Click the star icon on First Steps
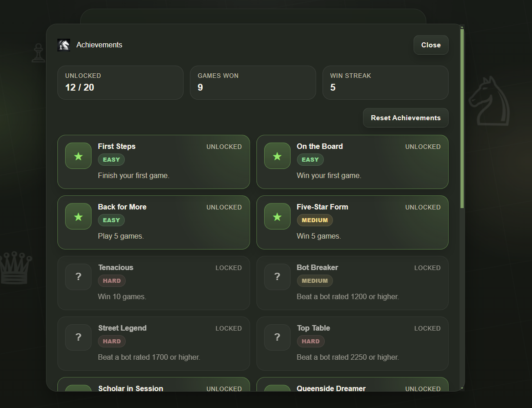 click(78, 156)
